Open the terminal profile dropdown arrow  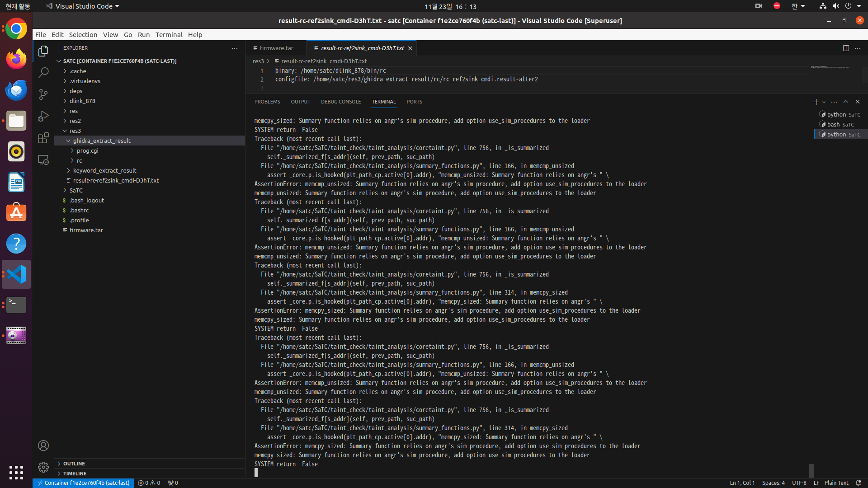point(823,102)
